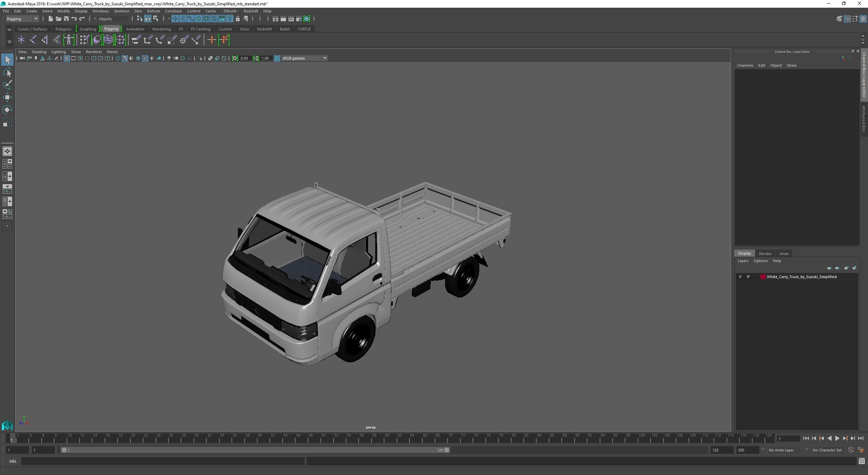Click the Create Lattice shelf icon
The image size is (868, 475).
tap(108, 40)
